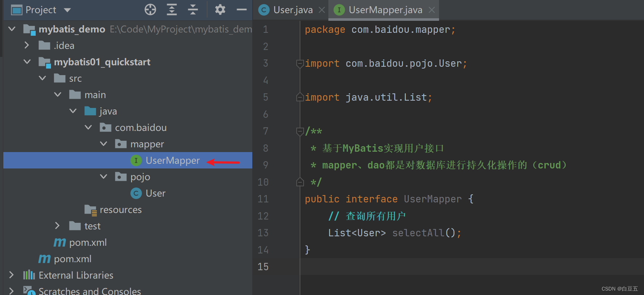Collapse the main folder
644x295 pixels.
[x=58, y=94]
